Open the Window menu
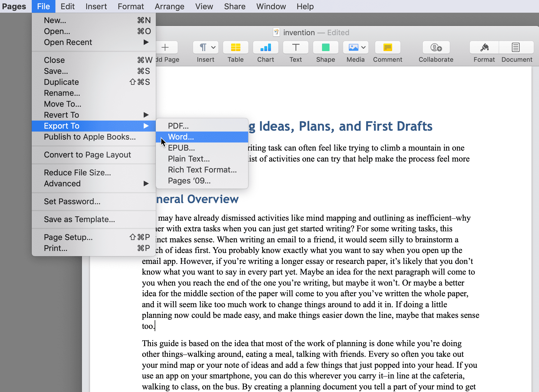 pos(271,6)
